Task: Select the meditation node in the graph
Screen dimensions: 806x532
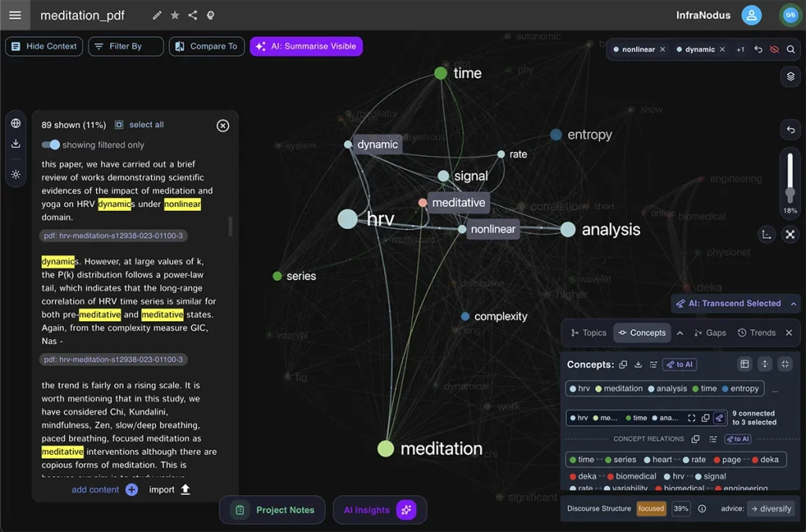Action: click(386, 449)
